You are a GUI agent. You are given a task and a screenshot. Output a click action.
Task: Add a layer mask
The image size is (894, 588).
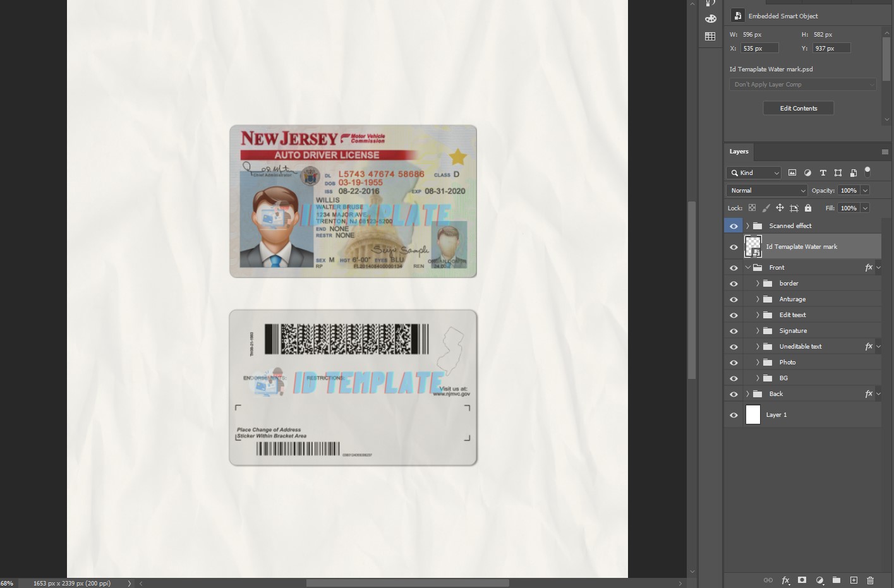pyautogui.click(x=802, y=580)
